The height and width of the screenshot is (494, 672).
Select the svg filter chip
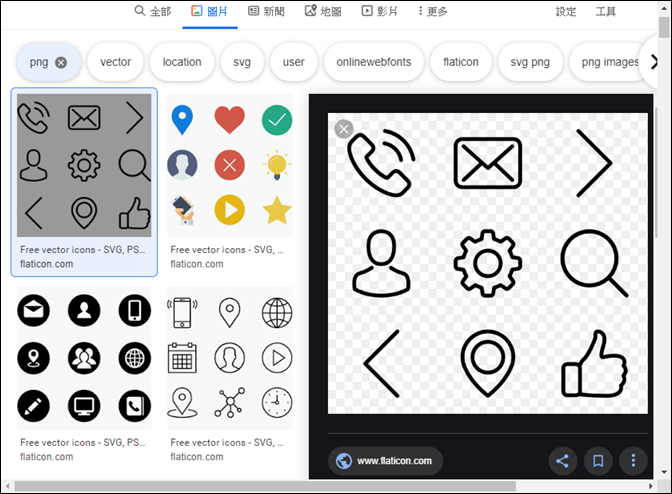point(242,62)
